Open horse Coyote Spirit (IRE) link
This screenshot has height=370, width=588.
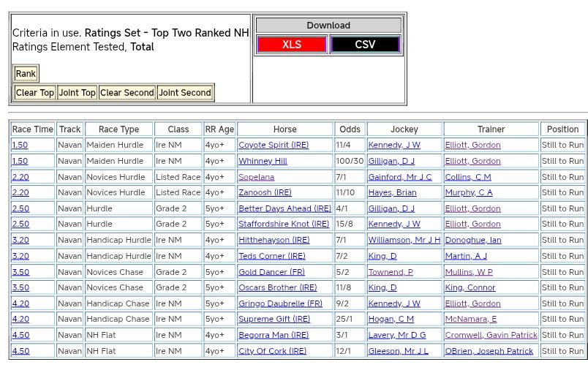pyautogui.click(x=274, y=145)
